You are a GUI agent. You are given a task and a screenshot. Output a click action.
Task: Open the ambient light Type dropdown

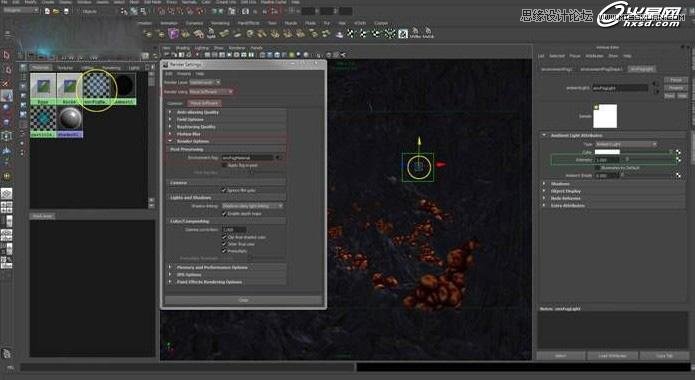click(625, 144)
